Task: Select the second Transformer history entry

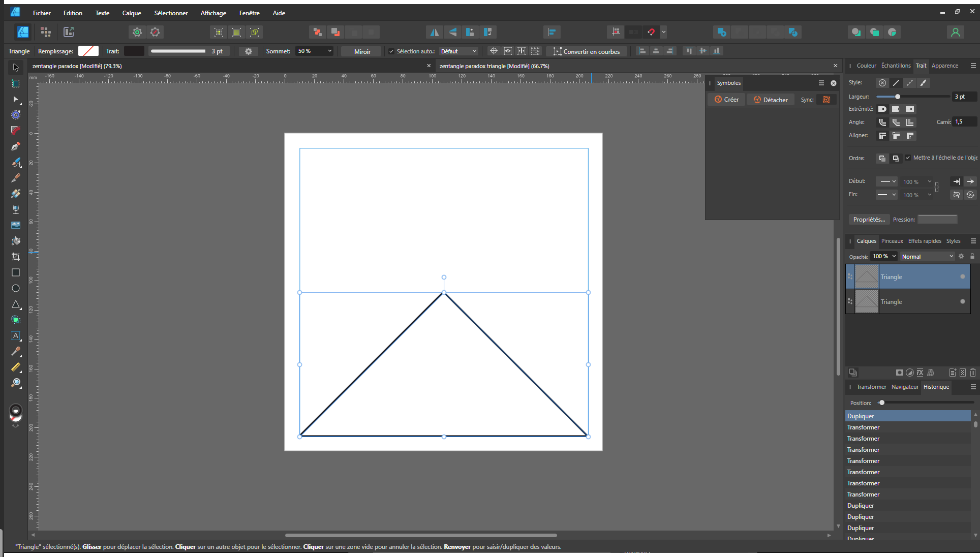Action: point(863,439)
